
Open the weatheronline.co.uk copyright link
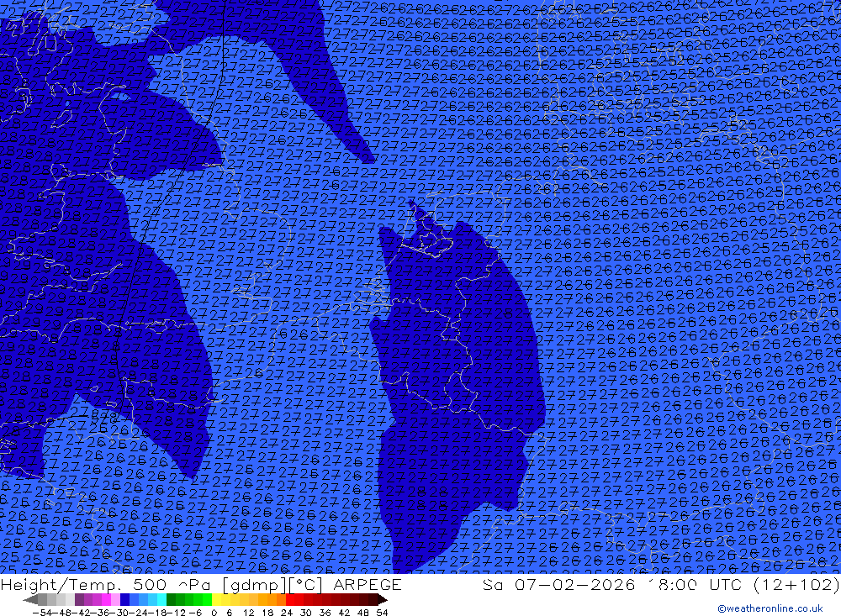770,608
